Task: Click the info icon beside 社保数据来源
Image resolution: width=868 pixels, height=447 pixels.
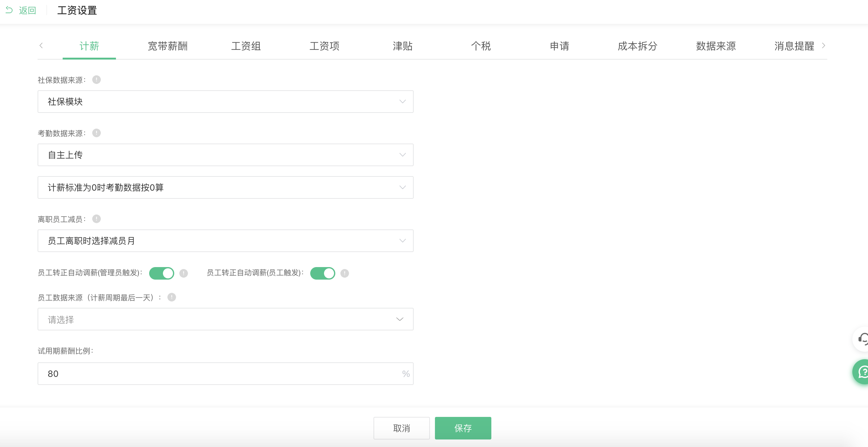Action: tap(97, 80)
